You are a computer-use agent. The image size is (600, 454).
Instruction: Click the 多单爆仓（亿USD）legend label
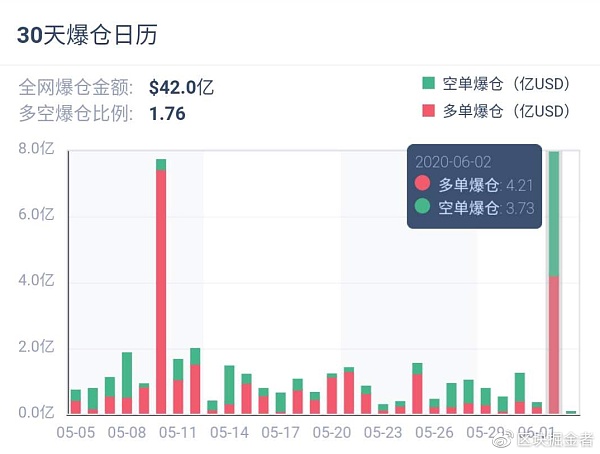(505, 110)
